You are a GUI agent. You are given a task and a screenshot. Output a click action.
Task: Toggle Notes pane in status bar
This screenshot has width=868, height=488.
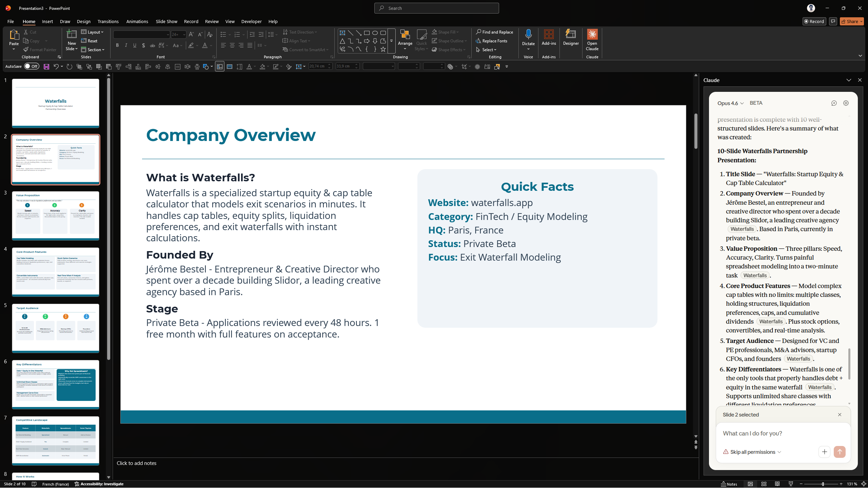coord(729,484)
